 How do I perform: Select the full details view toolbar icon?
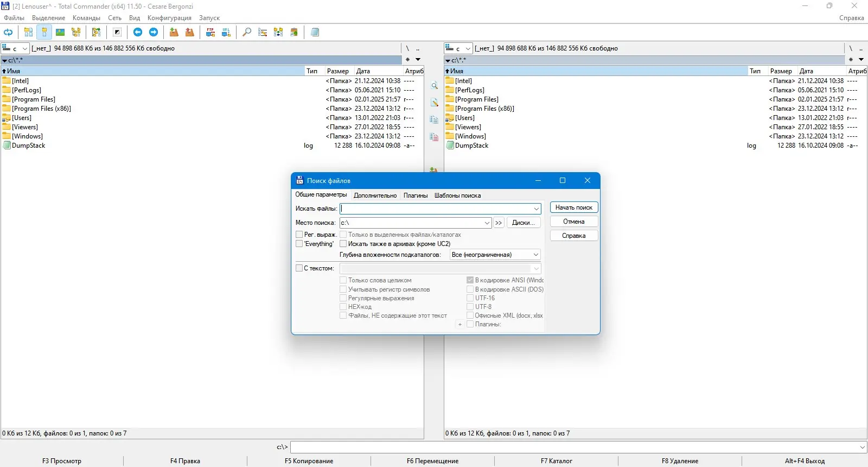44,32
